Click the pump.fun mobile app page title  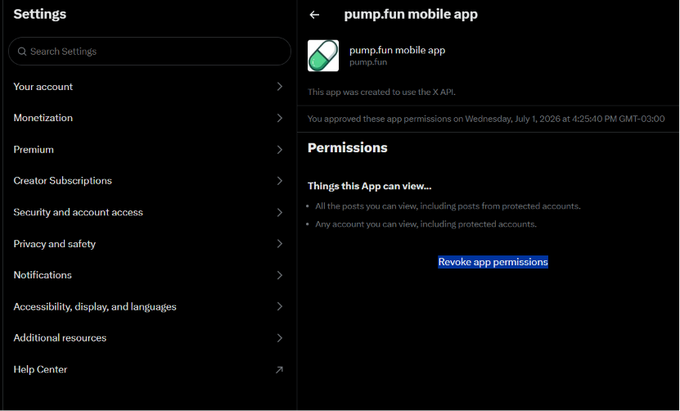pos(411,14)
